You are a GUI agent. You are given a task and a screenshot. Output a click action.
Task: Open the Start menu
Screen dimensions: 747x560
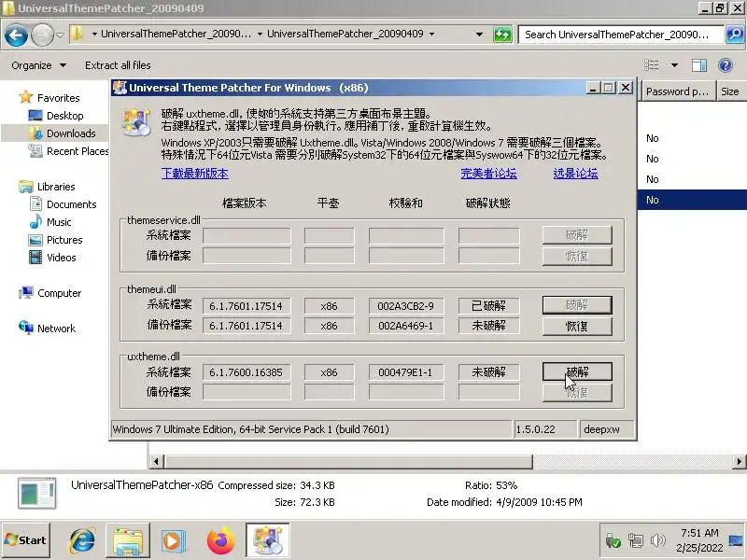[x=25, y=540]
